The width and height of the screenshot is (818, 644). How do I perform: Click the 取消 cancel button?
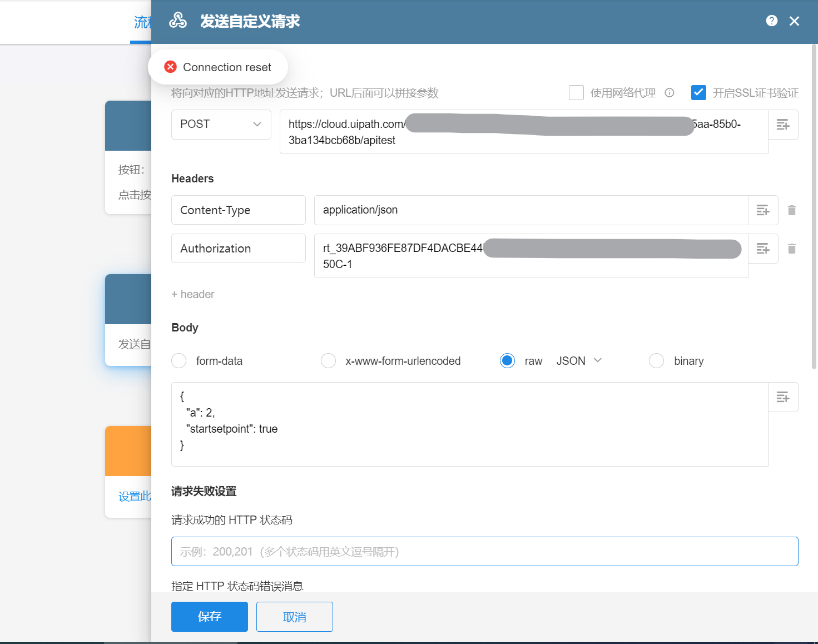[294, 617]
